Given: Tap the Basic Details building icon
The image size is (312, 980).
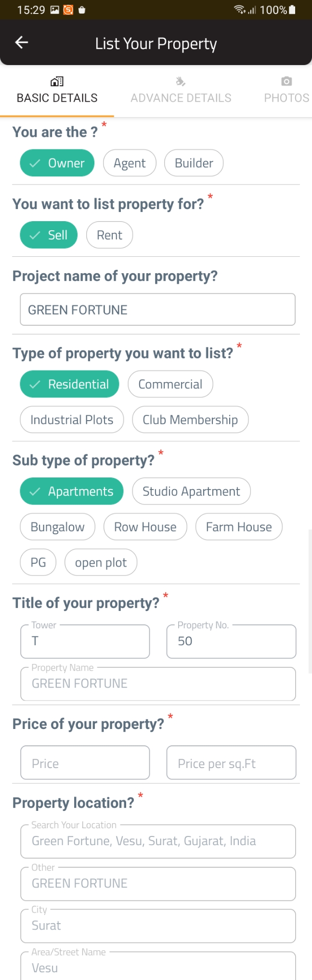Looking at the screenshot, I should coord(57,81).
